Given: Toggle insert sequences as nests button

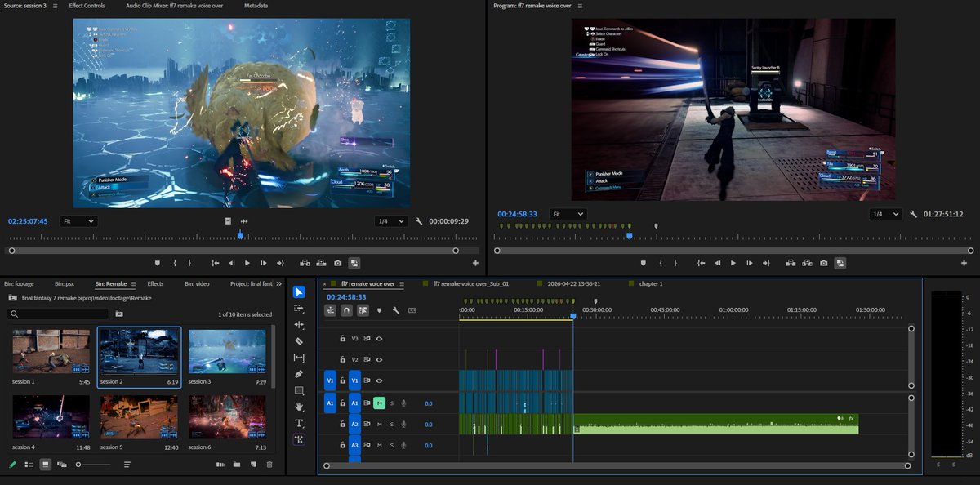Looking at the screenshot, I should click(331, 310).
